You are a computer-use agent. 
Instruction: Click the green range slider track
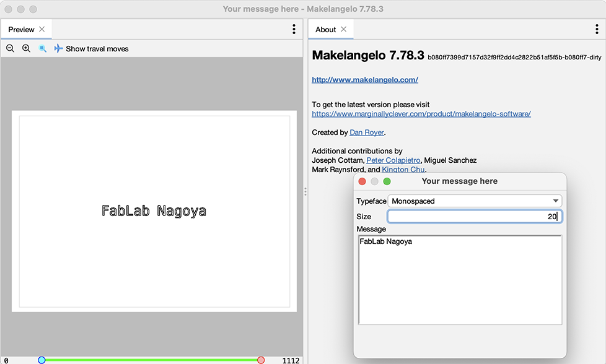click(151, 360)
